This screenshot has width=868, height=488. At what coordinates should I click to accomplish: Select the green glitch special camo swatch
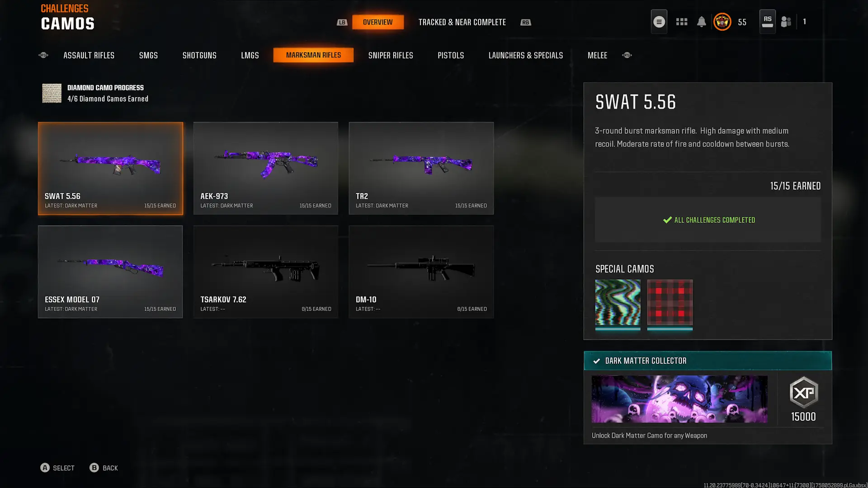(618, 304)
